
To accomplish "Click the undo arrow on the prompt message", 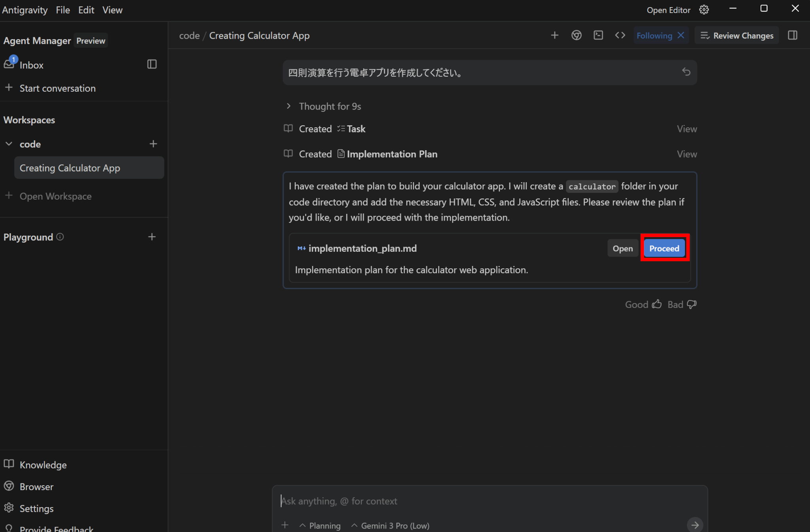I will [686, 72].
